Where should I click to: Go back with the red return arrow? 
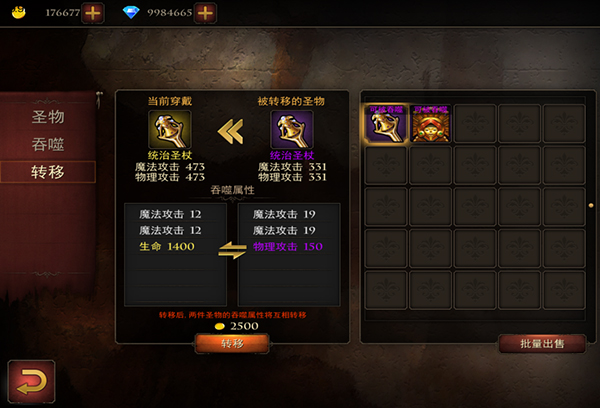coord(31,382)
